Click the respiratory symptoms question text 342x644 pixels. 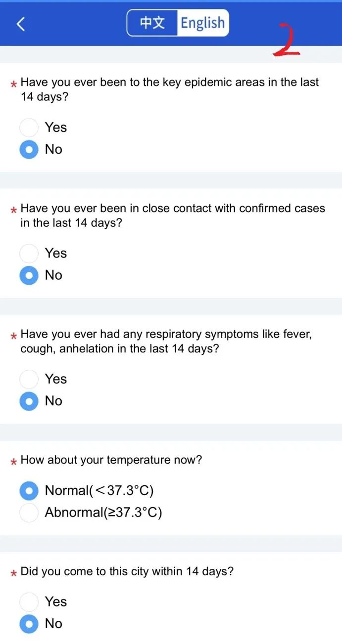click(166, 341)
